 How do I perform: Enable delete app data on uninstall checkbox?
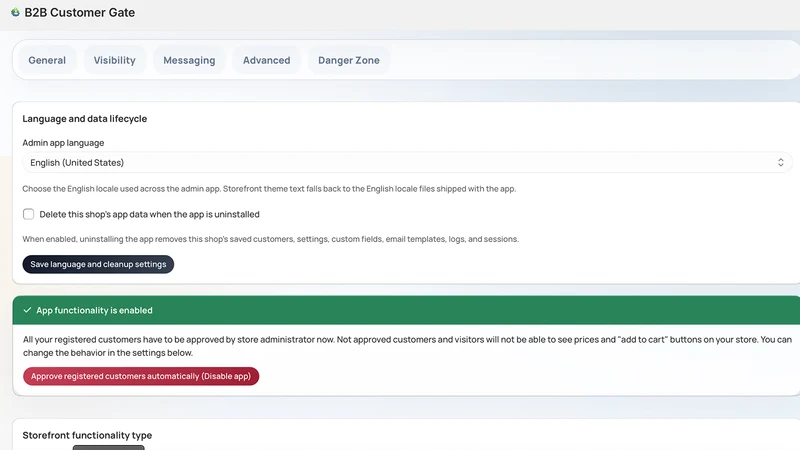[29, 214]
